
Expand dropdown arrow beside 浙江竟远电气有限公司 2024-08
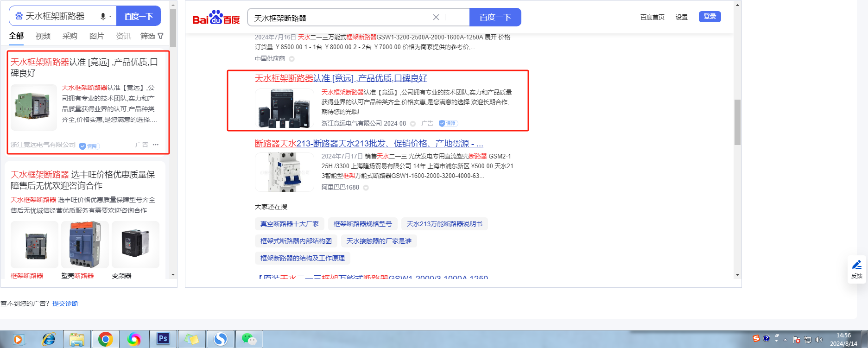point(413,124)
